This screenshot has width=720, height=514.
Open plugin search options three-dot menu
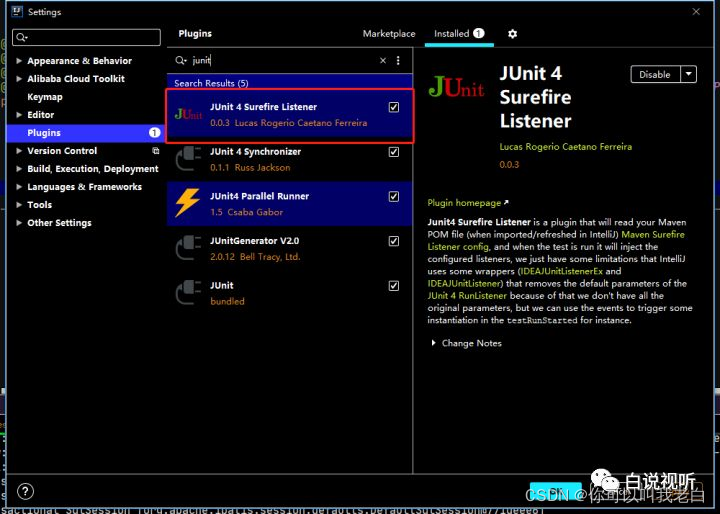click(398, 60)
